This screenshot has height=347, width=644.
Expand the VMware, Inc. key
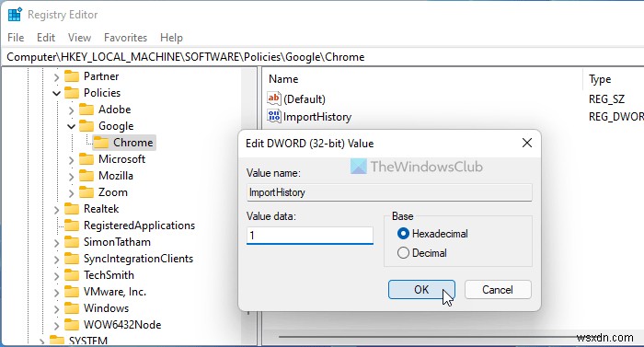coord(56,293)
